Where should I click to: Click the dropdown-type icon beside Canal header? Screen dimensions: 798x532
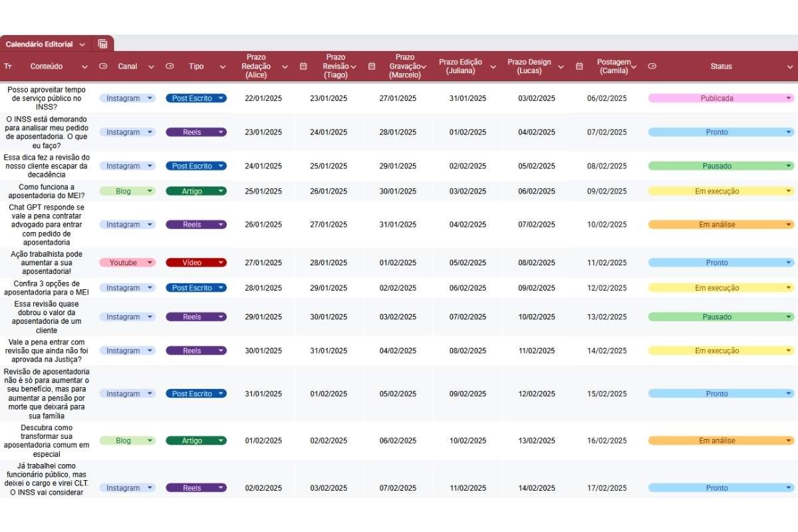pos(103,66)
